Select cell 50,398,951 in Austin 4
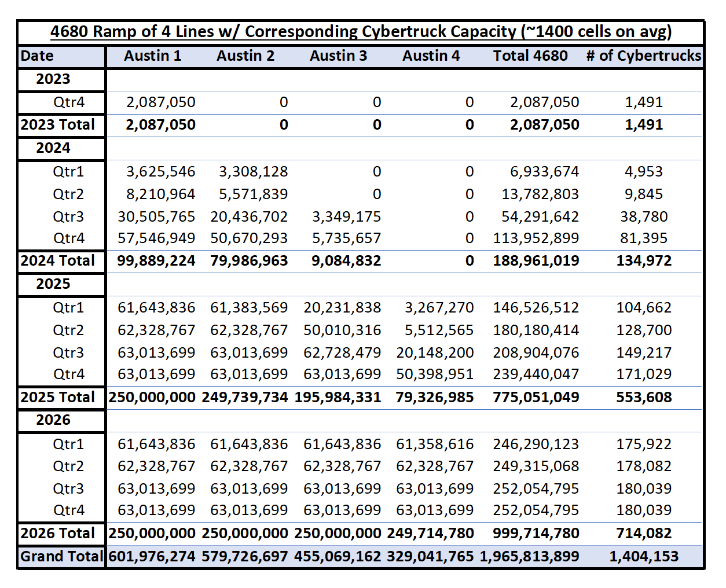This screenshot has height=588, width=726. [x=435, y=374]
